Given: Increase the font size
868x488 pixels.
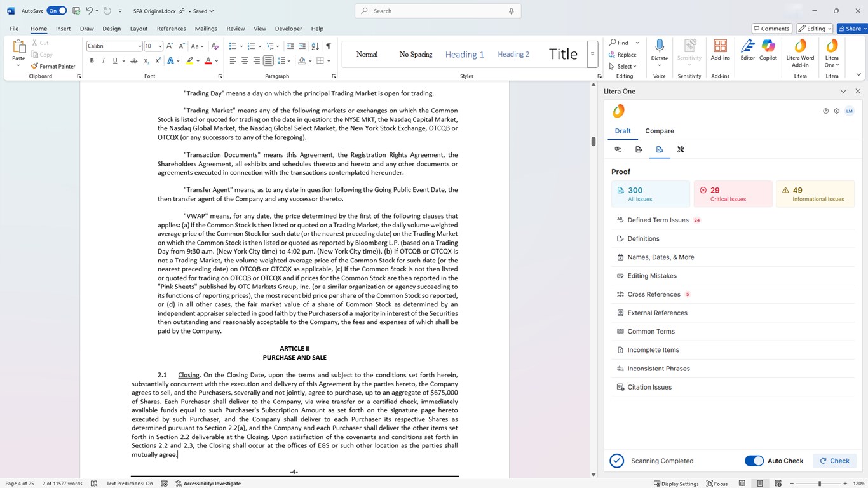Looking at the screenshot, I should pyautogui.click(x=170, y=46).
